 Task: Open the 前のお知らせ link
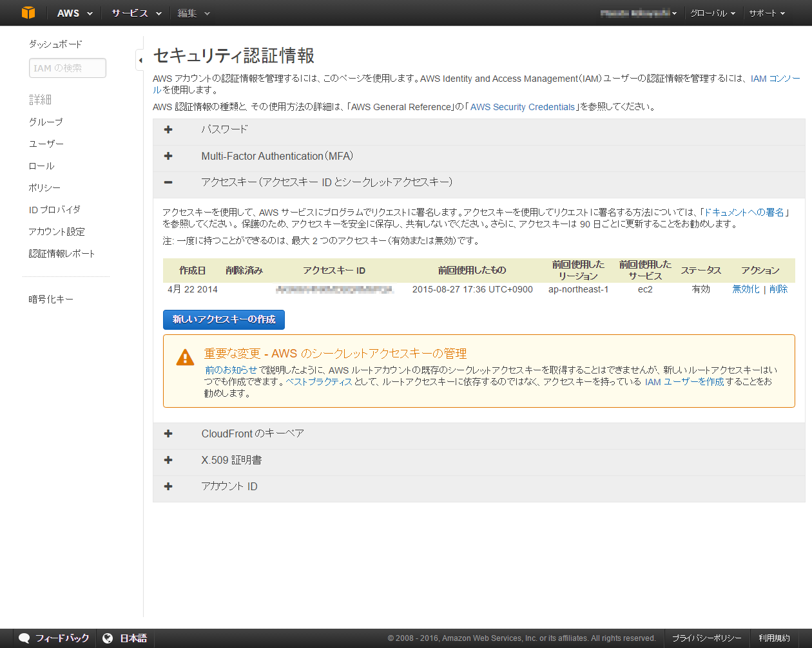[231, 370]
